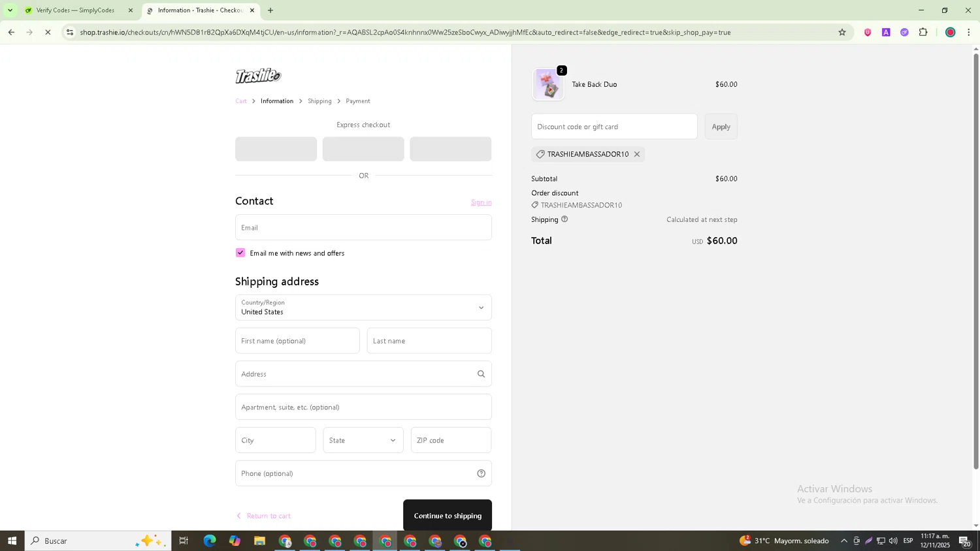Screen dimensions: 980x551
Task: Open the Country/Region dropdown
Action: [x=363, y=307]
